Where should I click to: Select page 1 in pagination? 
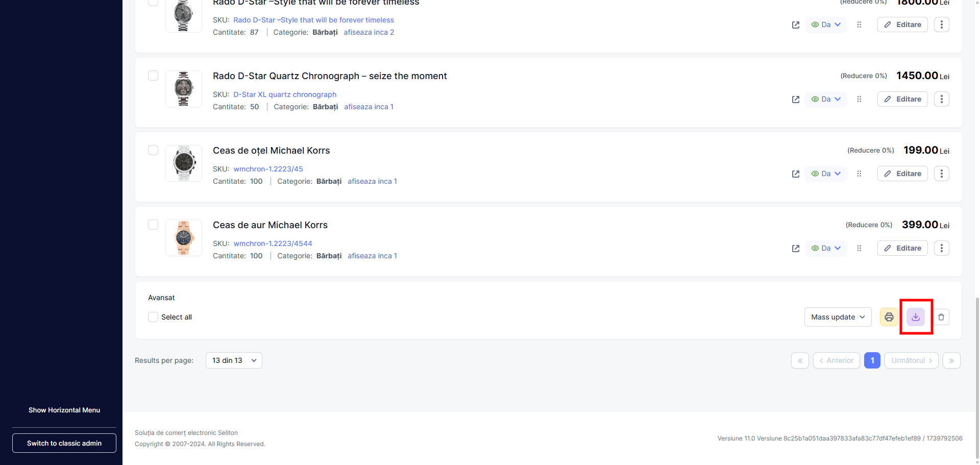pos(872,360)
